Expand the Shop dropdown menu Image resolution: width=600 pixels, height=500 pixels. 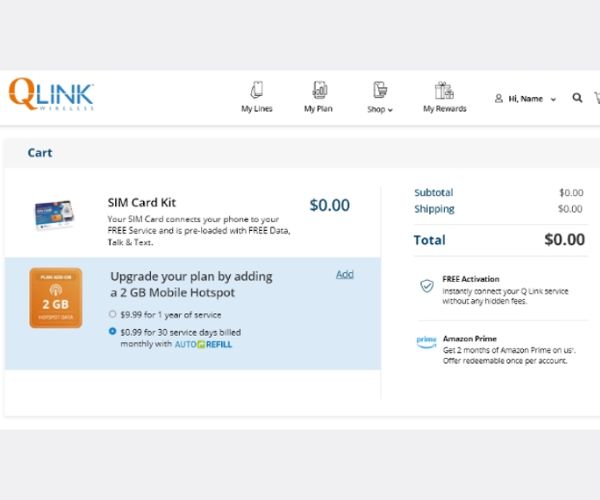click(380, 109)
